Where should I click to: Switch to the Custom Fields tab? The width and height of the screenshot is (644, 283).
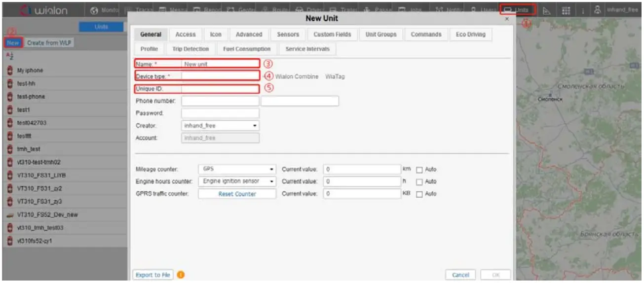[332, 35]
